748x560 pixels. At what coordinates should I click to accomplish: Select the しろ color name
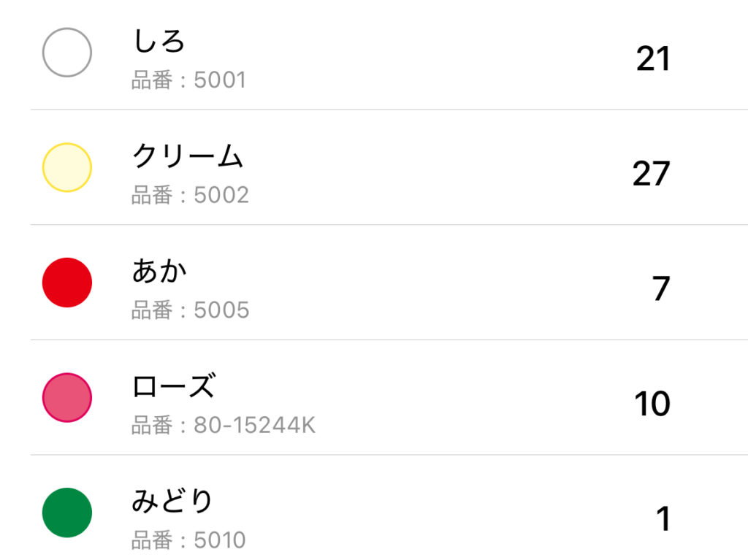159,41
